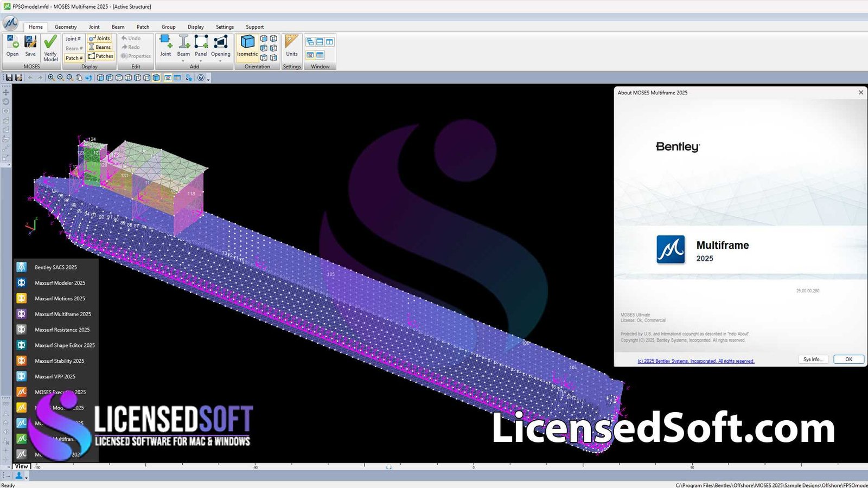Save the model using ribbon Save icon

(30, 46)
